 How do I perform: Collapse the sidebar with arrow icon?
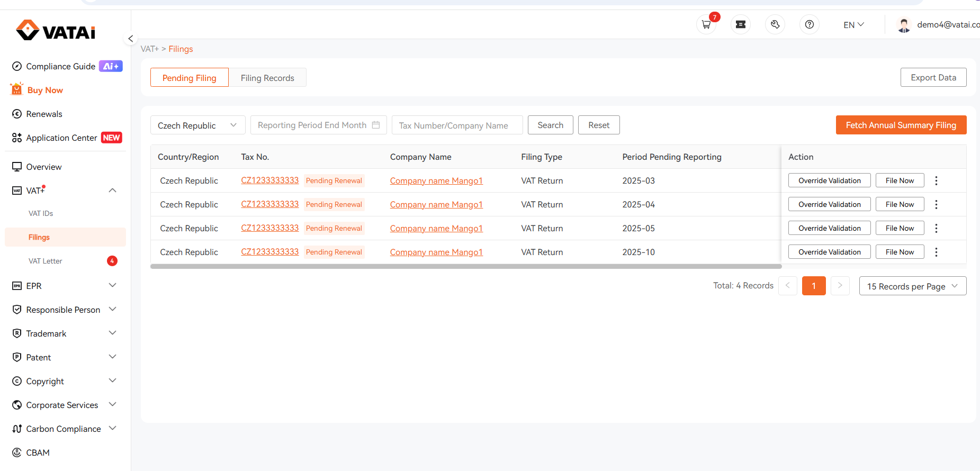coord(131,39)
